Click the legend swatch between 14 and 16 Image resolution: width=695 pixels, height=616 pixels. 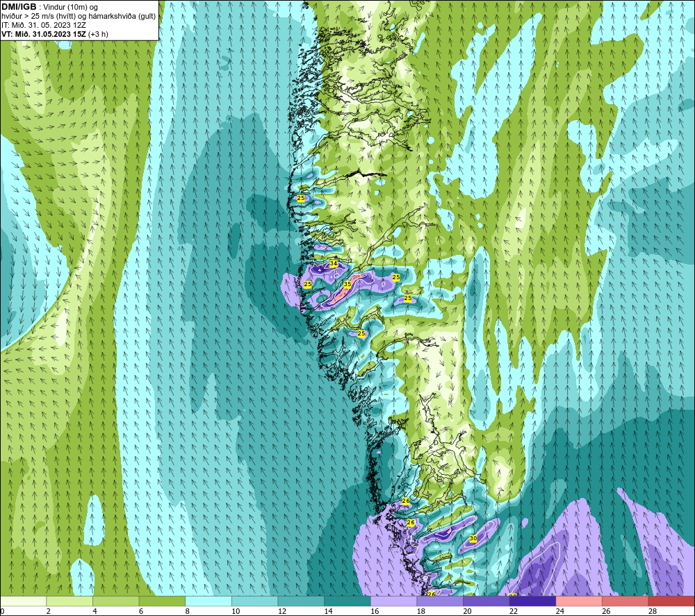tap(347, 601)
